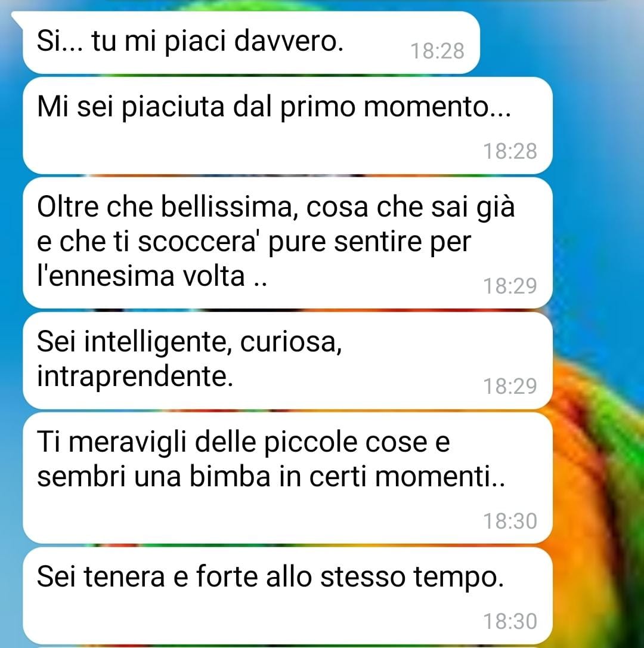
Task: Tap the word 'momento...' in the second bubble
Action: pyautogui.click(x=437, y=107)
